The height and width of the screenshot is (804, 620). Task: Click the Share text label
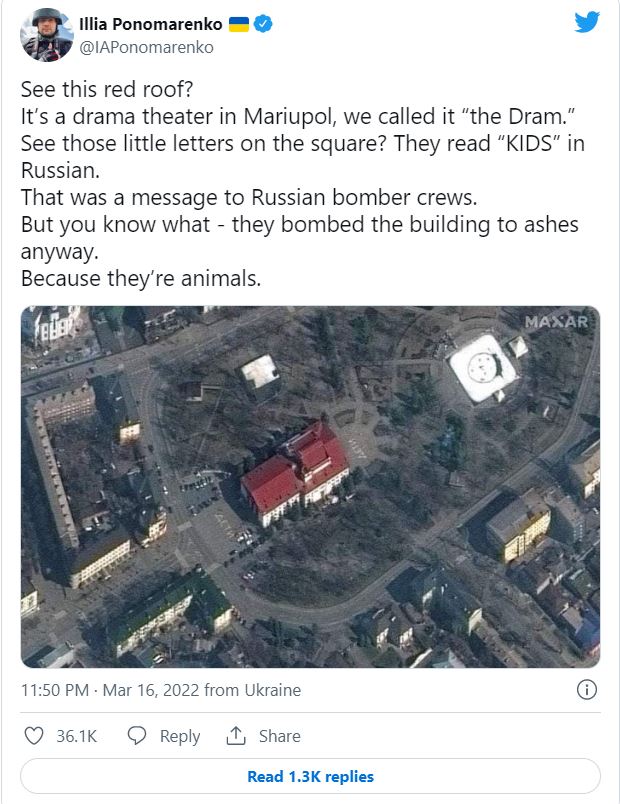coord(280,736)
